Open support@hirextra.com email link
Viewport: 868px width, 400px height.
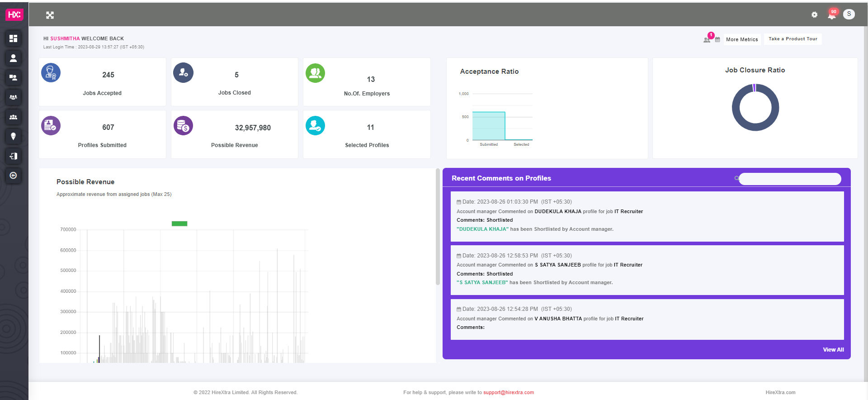tap(509, 392)
